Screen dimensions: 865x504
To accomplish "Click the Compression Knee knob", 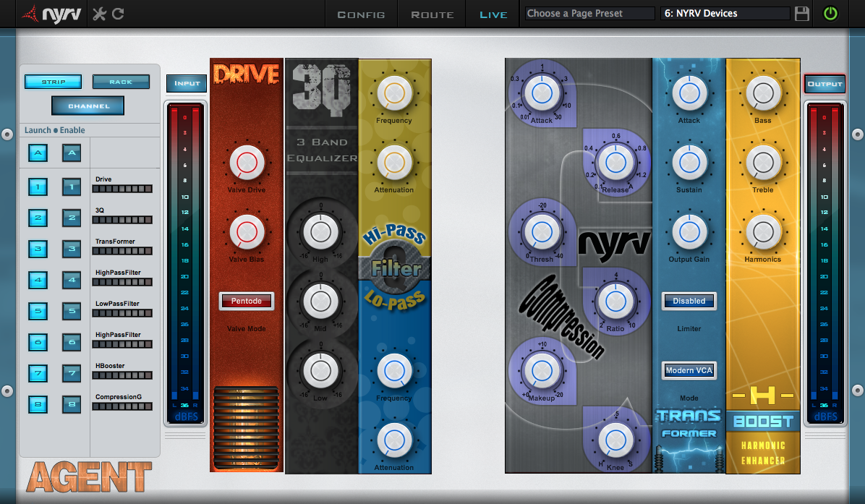I will pos(615,440).
